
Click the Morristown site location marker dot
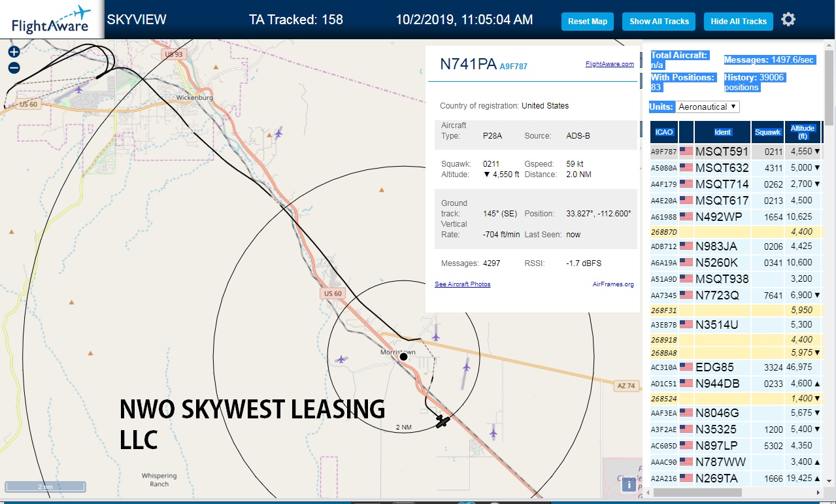coord(403,356)
